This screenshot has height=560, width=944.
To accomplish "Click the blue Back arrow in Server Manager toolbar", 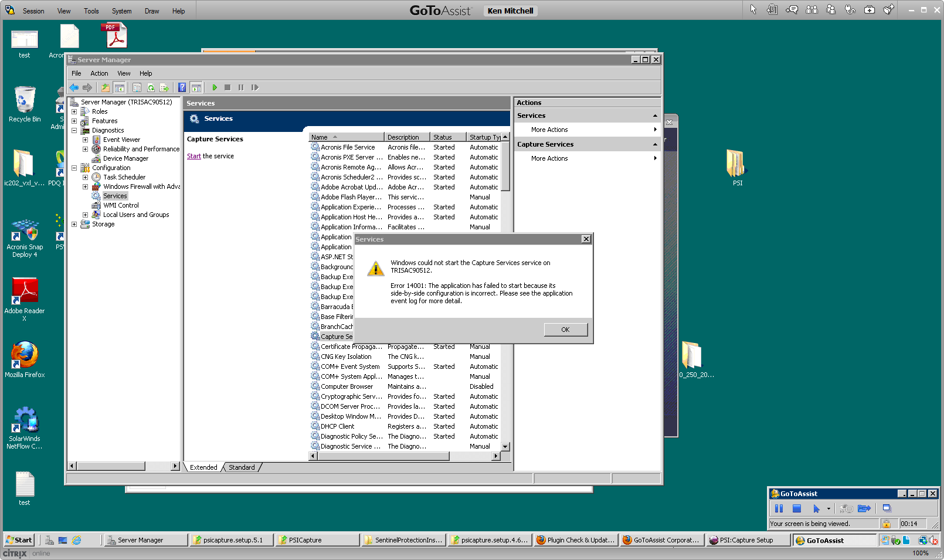I will pyautogui.click(x=74, y=87).
